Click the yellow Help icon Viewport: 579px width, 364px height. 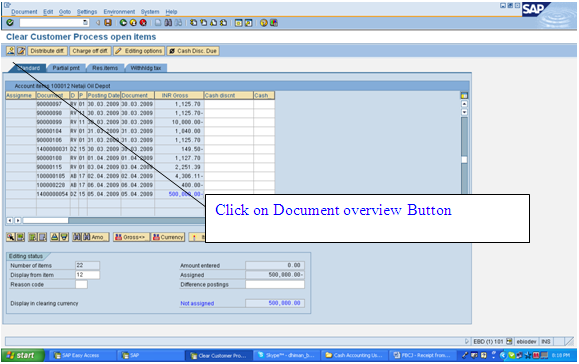tap(264, 23)
